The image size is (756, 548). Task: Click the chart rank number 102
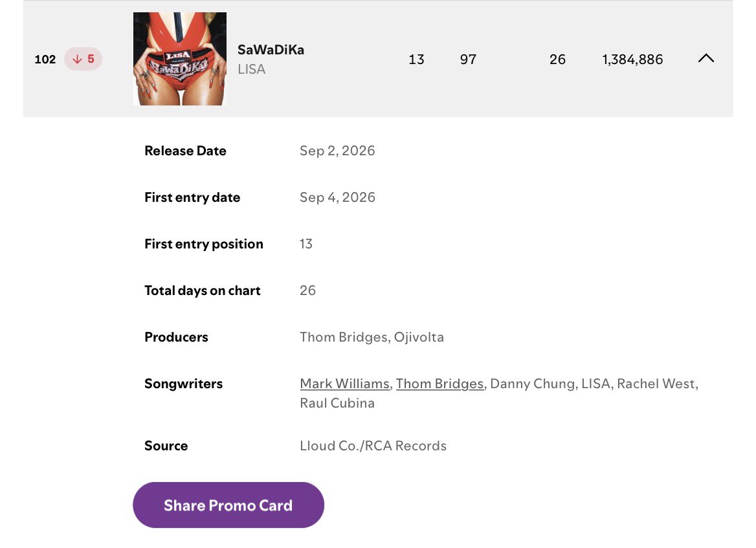click(45, 60)
